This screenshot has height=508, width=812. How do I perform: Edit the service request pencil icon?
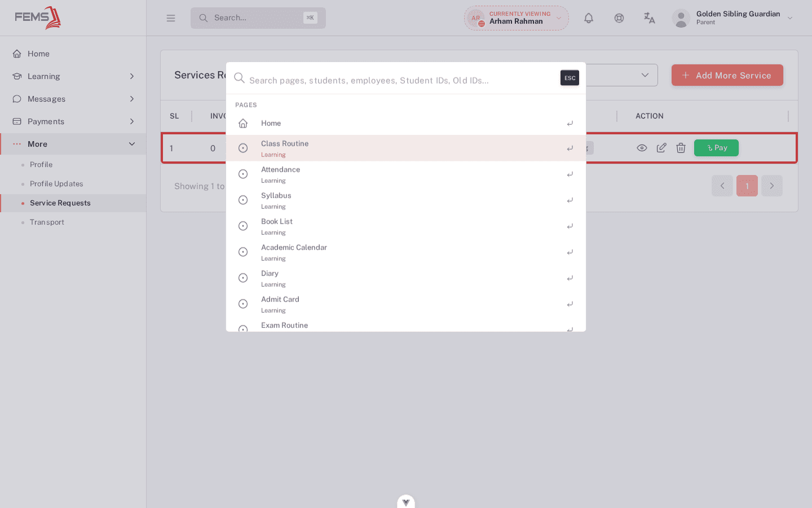click(661, 148)
